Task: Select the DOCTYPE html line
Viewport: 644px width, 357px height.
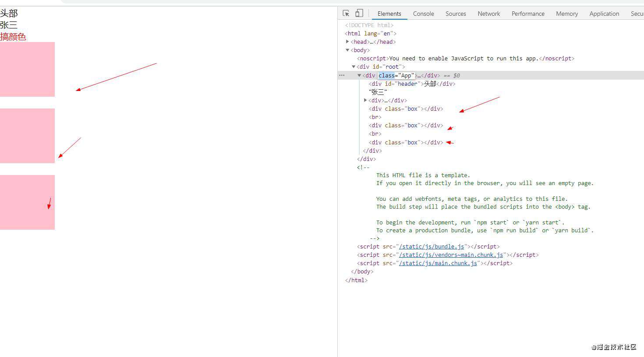Action: 369,25
